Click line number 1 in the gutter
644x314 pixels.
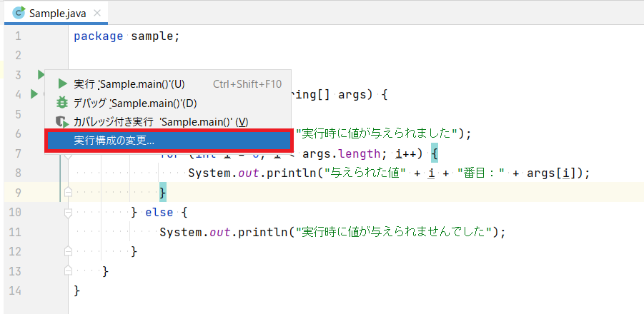click(18, 36)
